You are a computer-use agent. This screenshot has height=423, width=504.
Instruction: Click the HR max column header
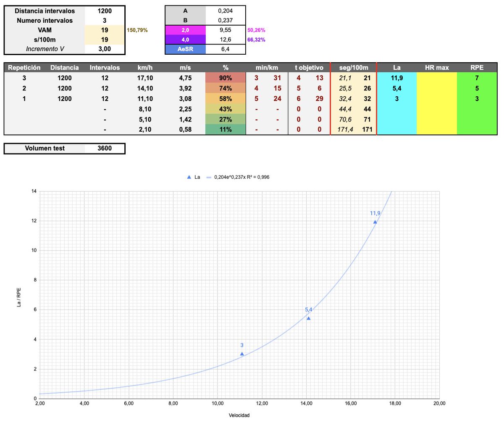pyautogui.click(x=437, y=67)
